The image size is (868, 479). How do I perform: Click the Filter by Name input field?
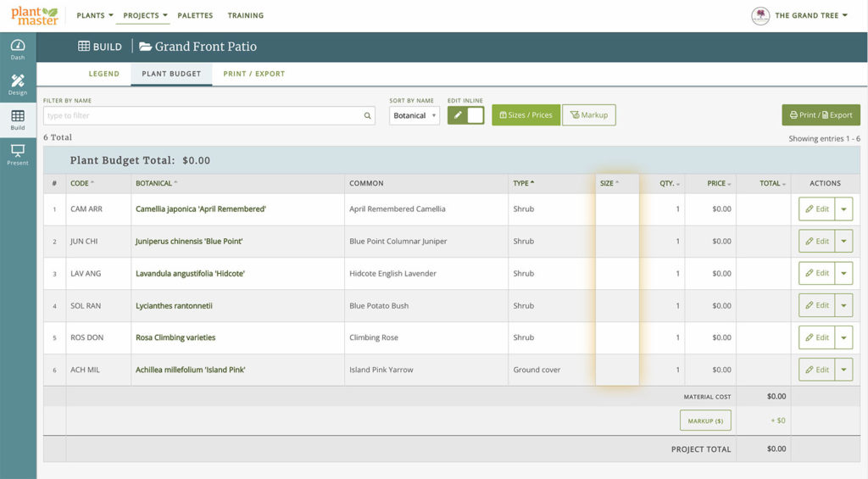pos(203,115)
